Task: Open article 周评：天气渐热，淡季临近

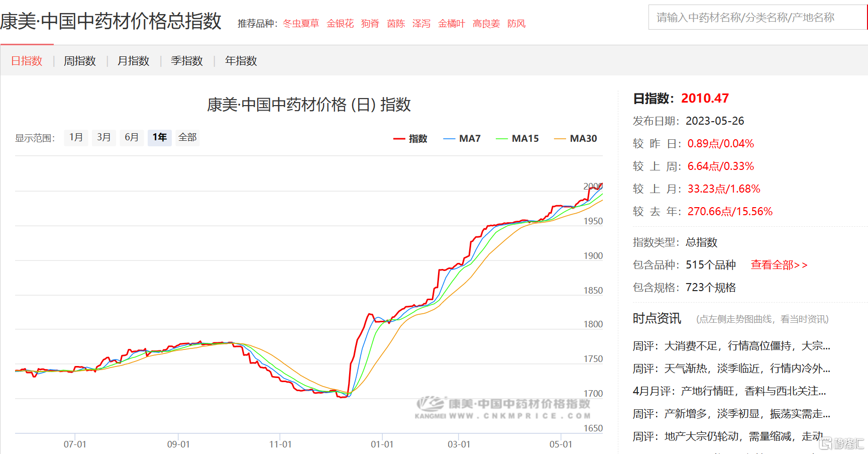Action: coord(731,369)
